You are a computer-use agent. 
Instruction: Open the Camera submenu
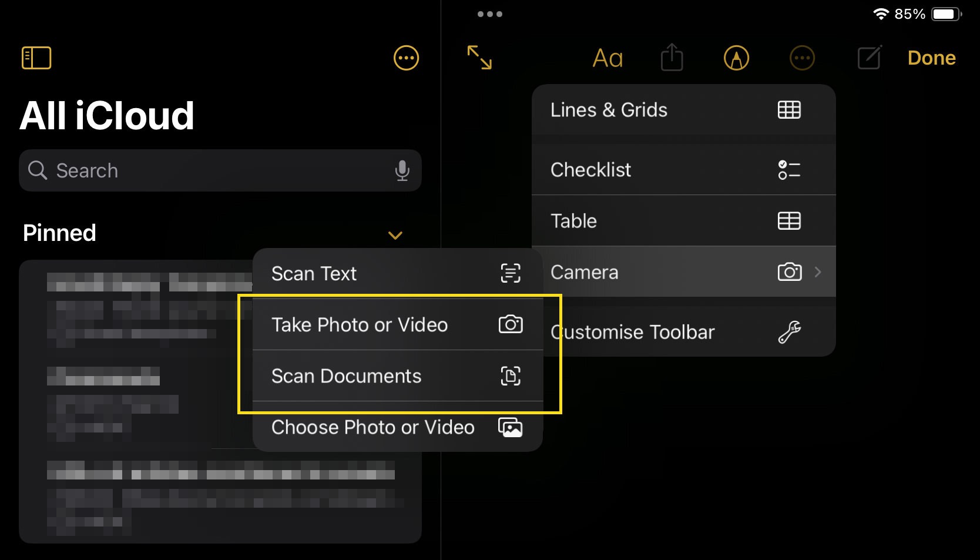tap(683, 272)
